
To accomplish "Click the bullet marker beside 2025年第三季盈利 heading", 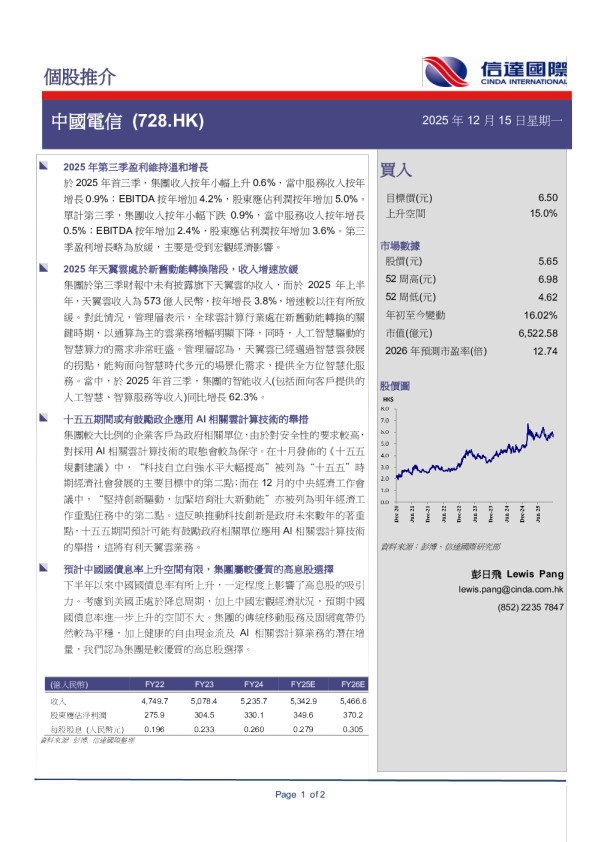I will coord(43,165).
